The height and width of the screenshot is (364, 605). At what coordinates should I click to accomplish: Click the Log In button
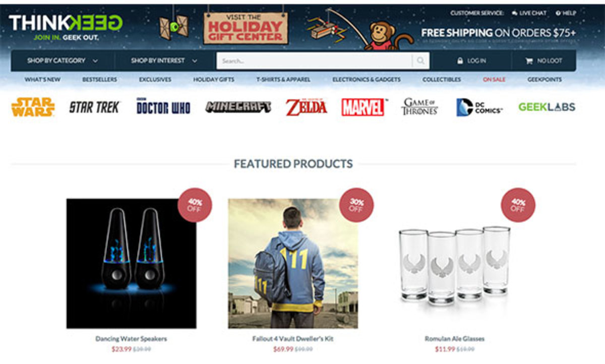[x=472, y=60]
